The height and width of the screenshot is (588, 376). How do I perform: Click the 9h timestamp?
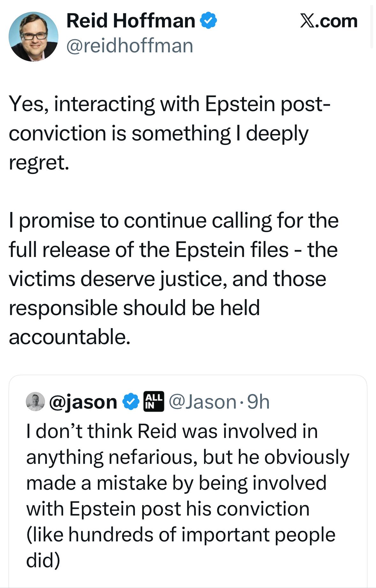tap(258, 402)
